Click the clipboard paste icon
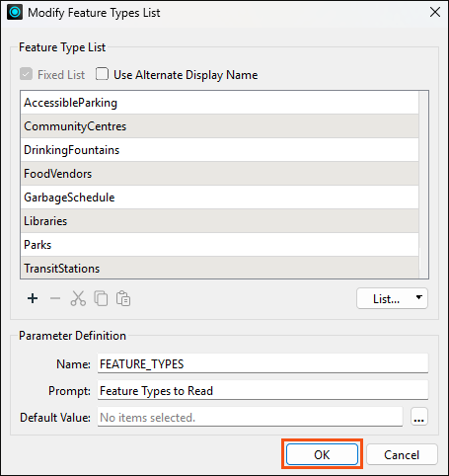Image resolution: width=449 pixels, height=476 pixels. coord(123,298)
